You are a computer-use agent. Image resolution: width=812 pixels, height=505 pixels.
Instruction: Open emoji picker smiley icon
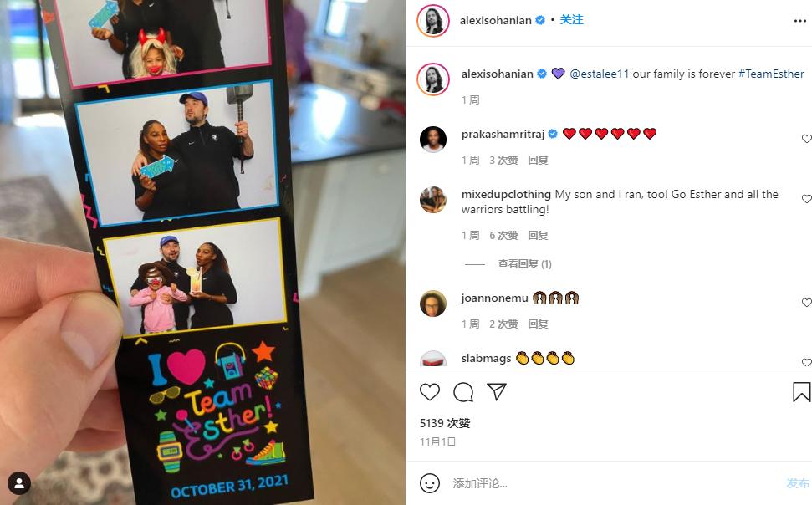click(x=429, y=483)
